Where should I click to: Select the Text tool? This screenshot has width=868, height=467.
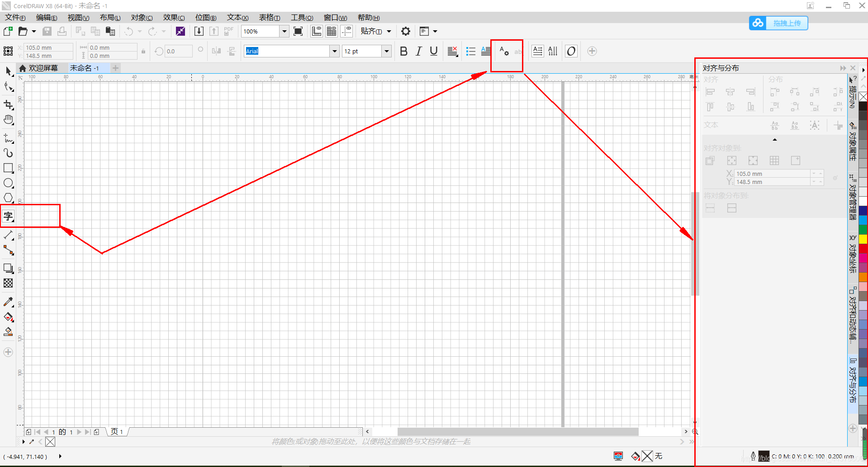tap(8, 216)
